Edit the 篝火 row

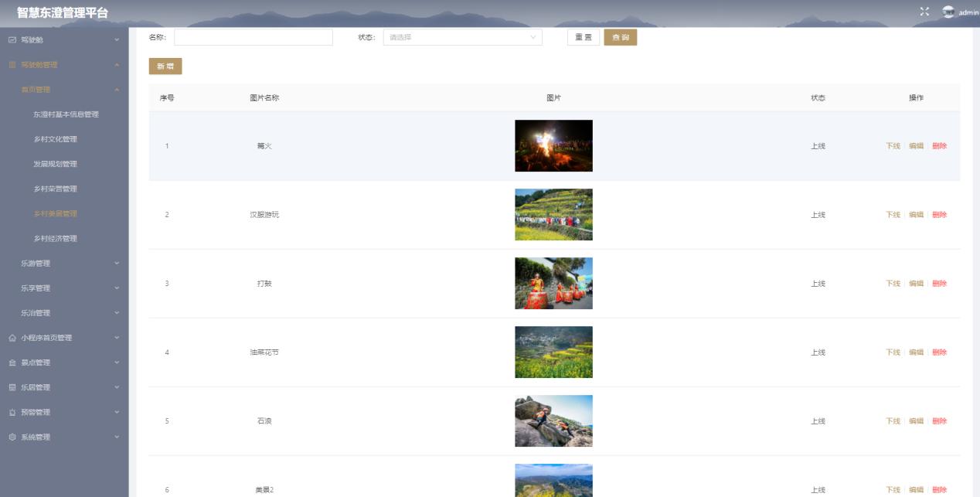tap(916, 146)
